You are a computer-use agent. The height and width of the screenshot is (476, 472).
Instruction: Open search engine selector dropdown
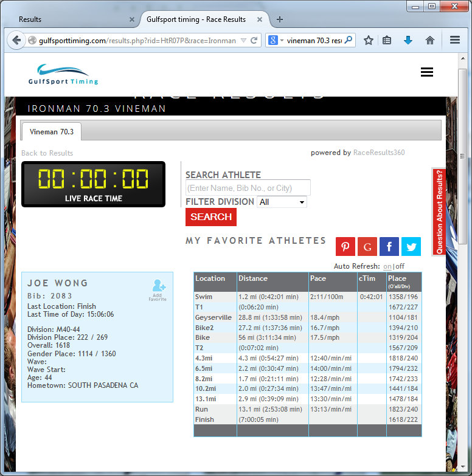276,41
